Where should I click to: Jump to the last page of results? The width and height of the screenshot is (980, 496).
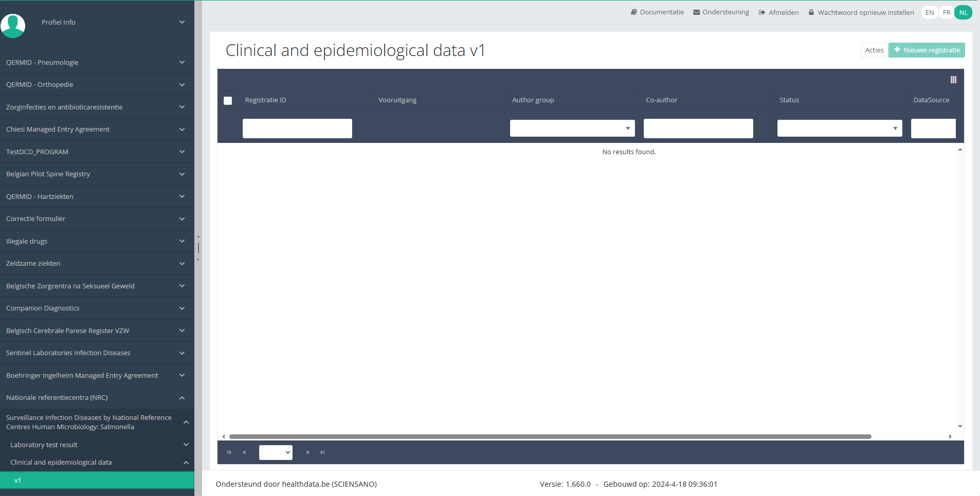(323, 452)
